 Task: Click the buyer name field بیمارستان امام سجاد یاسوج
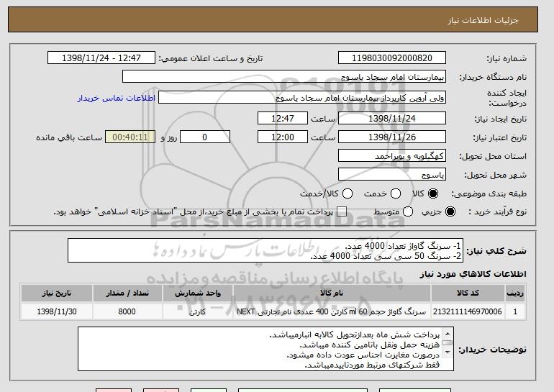point(284,77)
